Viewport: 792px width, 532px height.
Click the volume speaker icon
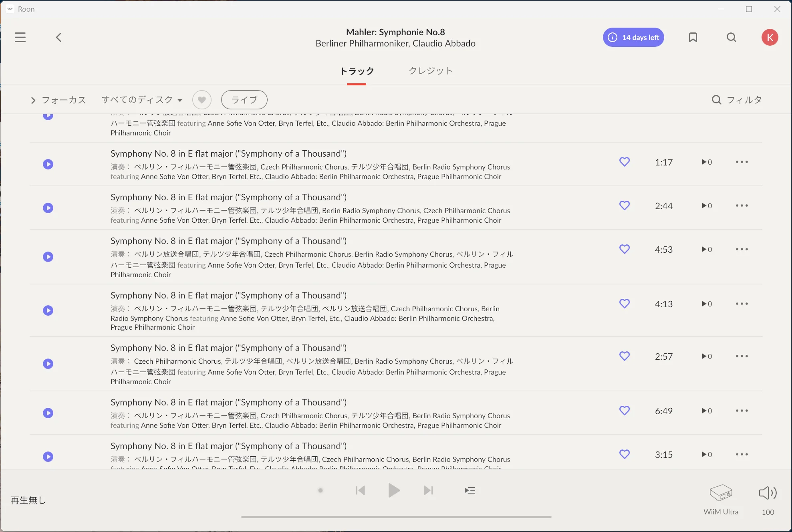point(768,493)
